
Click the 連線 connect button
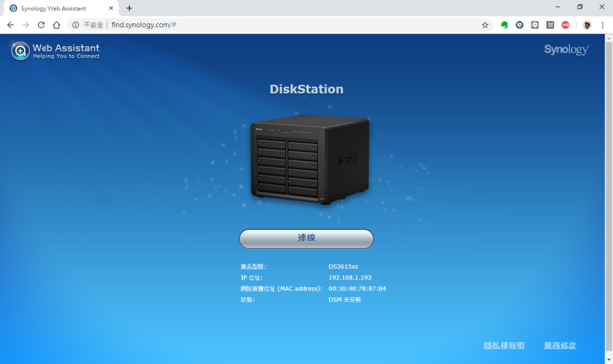pos(306,238)
